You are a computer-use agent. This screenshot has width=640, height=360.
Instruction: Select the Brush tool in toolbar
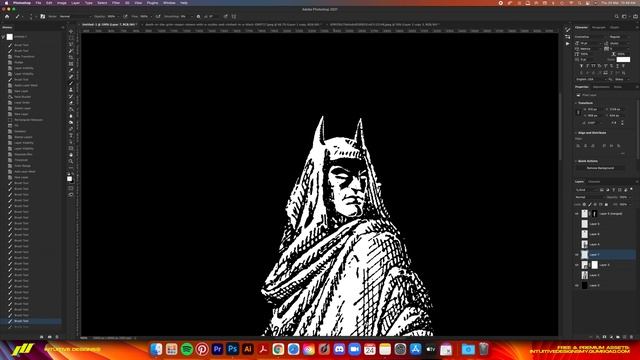click(71, 83)
